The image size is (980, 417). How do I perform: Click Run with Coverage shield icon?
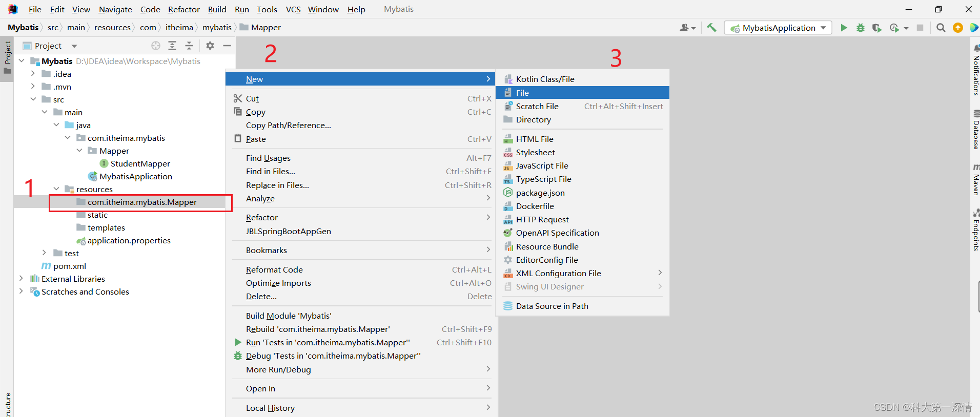click(x=877, y=28)
